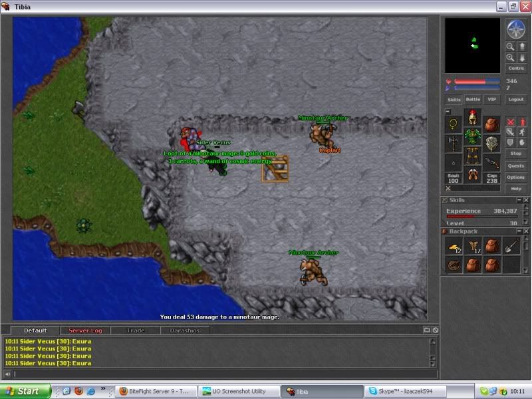Image resolution: width=532 pixels, height=399 pixels.
Task: Expand the quick launch chevron on taskbar
Action: (x=103, y=388)
